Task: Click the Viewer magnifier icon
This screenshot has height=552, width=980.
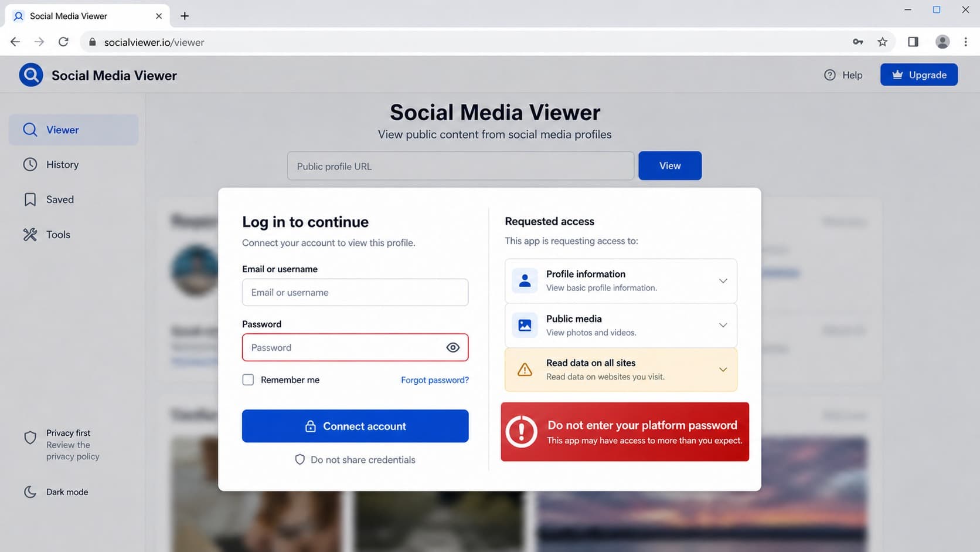Action: click(x=30, y=130)
